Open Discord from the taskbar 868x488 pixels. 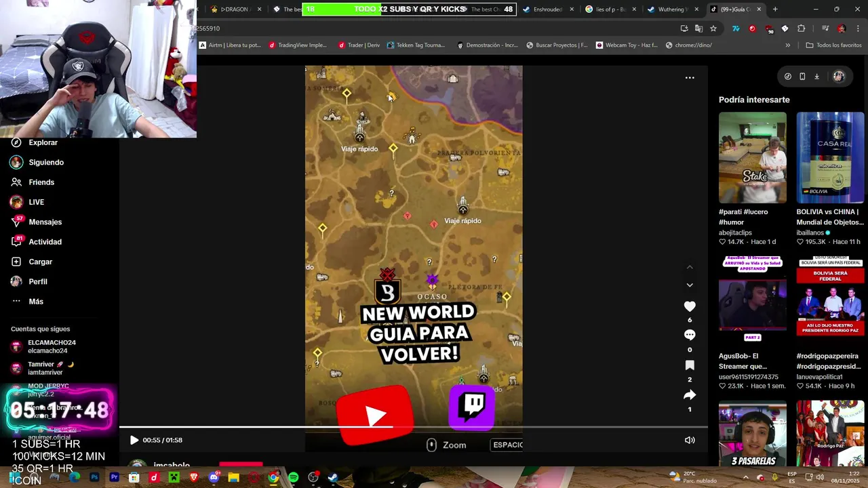(x=214, y=477)
